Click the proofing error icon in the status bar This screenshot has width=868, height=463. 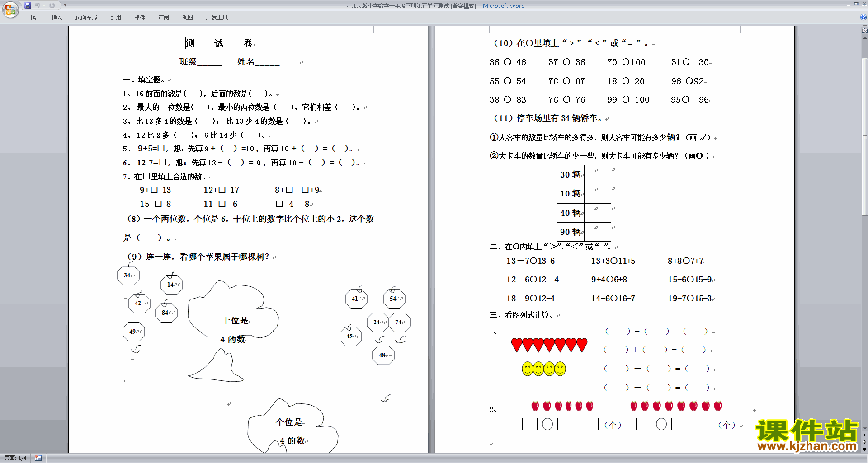[x=38, y=458]
